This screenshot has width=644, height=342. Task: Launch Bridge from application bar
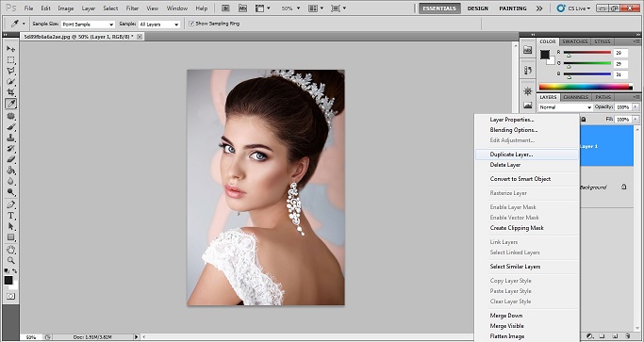click(x=225, y=8)
